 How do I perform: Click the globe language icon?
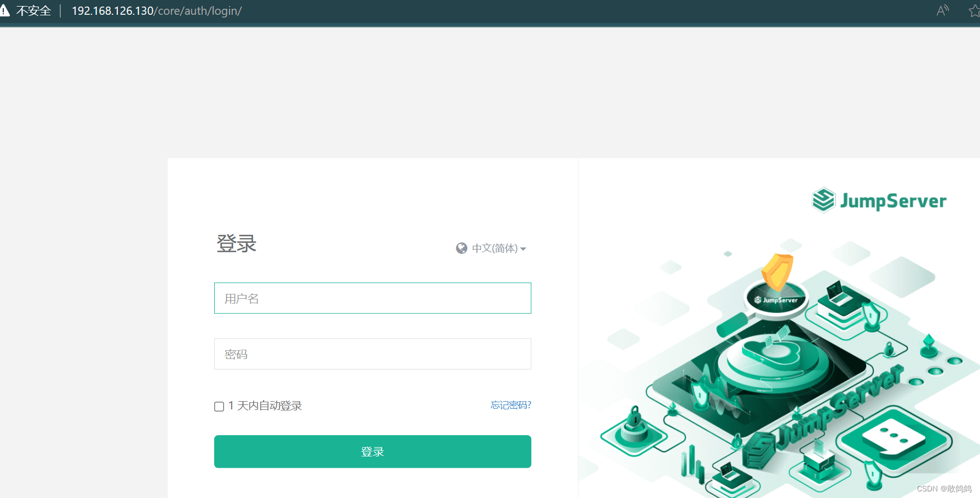pos(462,248)
